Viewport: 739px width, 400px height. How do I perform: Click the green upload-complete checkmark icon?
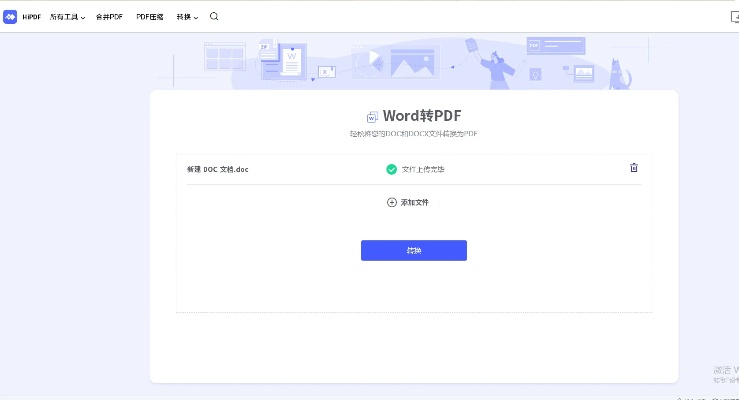[x=392, y=169]
